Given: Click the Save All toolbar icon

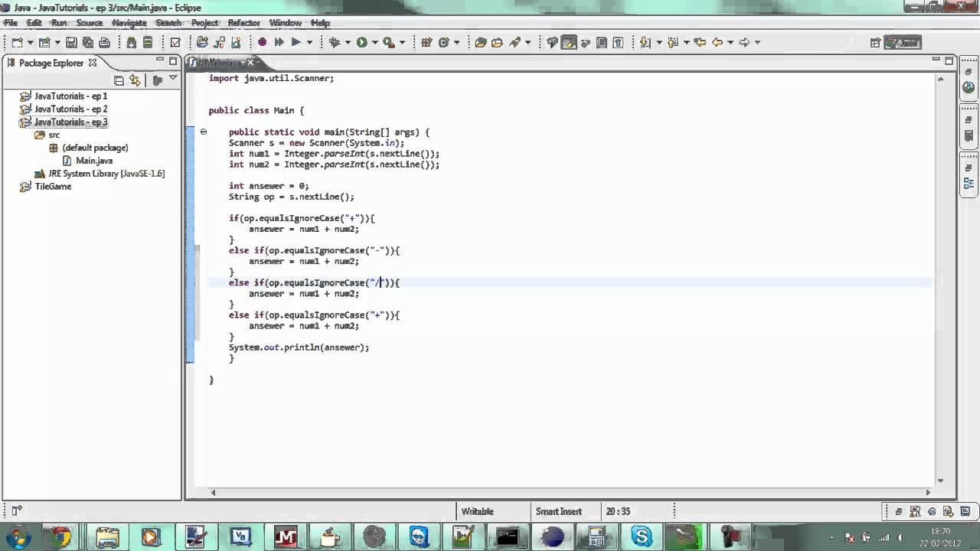Looking at the screenshot, I should [x=88, y=43].
